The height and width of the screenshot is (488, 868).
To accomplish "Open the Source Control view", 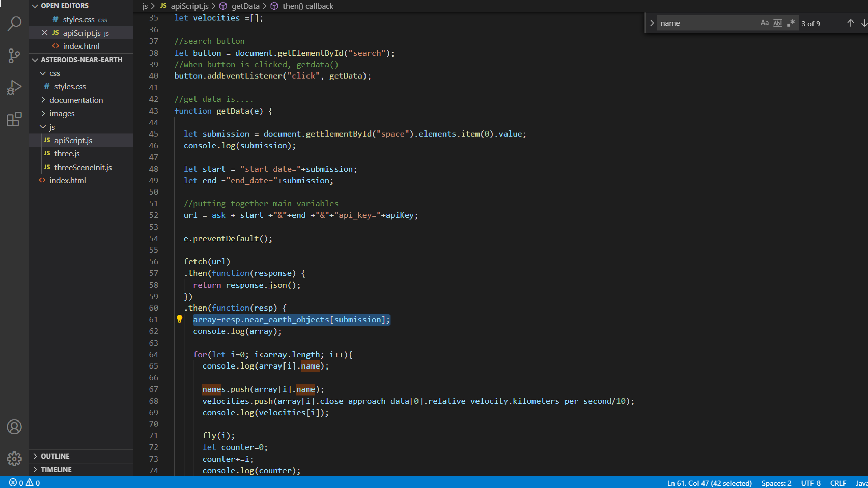I will coord(14,56).
